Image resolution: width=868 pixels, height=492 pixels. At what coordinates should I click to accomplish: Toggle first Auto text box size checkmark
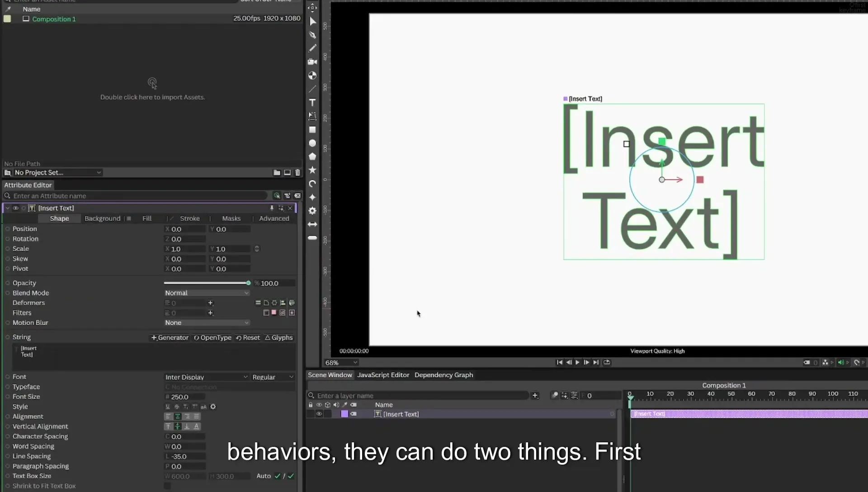[x=278, y=476]
